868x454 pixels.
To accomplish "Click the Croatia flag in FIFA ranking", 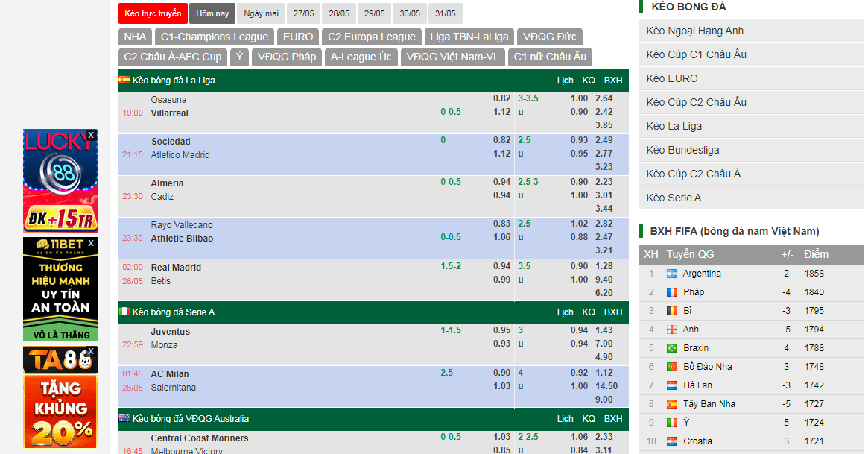I will (x=672, y=441).
